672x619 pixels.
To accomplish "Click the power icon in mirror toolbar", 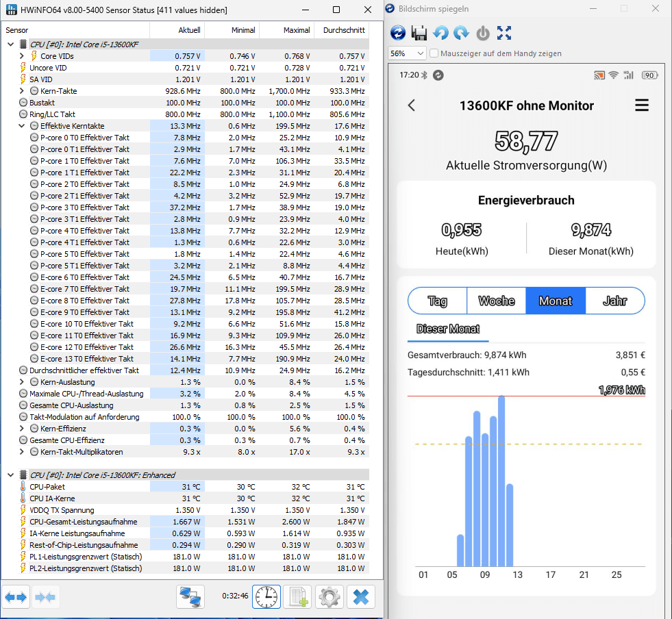I will click(483, 33).
